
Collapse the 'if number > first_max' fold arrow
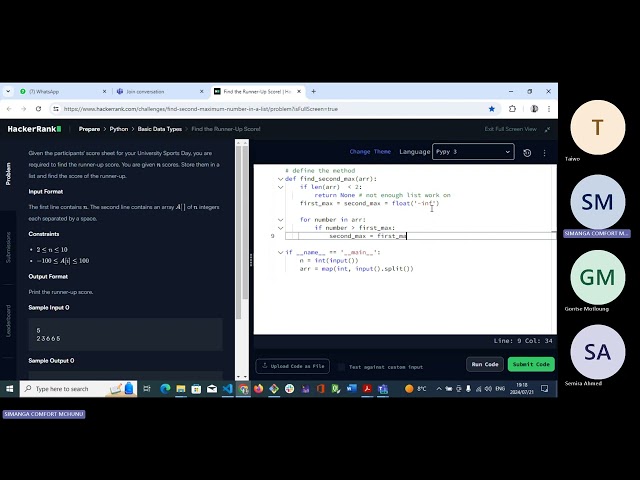[280, 228]
